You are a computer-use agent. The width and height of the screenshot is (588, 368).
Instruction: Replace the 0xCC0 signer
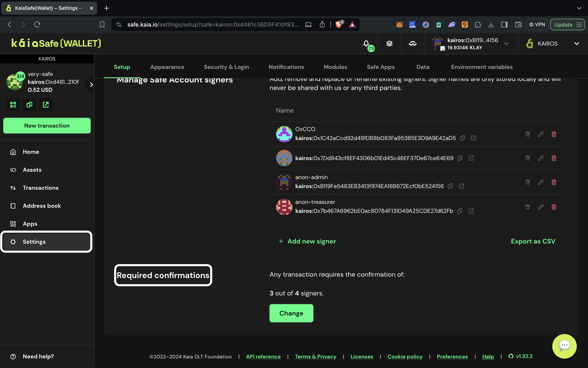[528, 134]
